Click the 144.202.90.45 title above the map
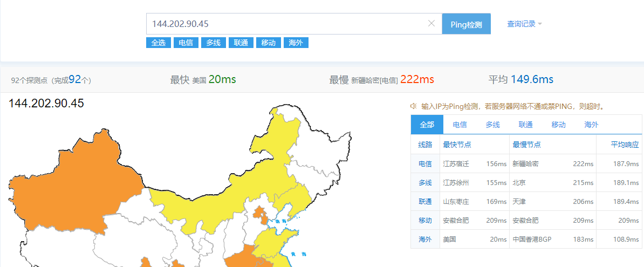The image size is (644, 267). (46, 104)
